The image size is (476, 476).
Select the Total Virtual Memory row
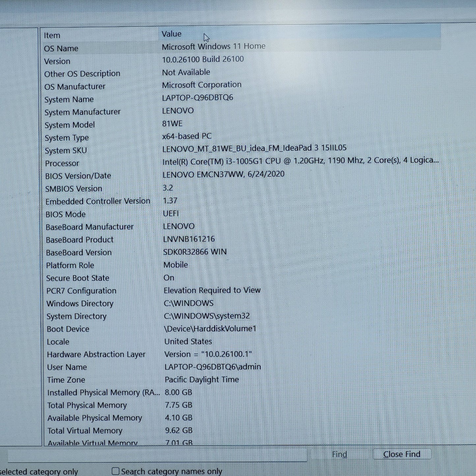click(x=243, y=431)
